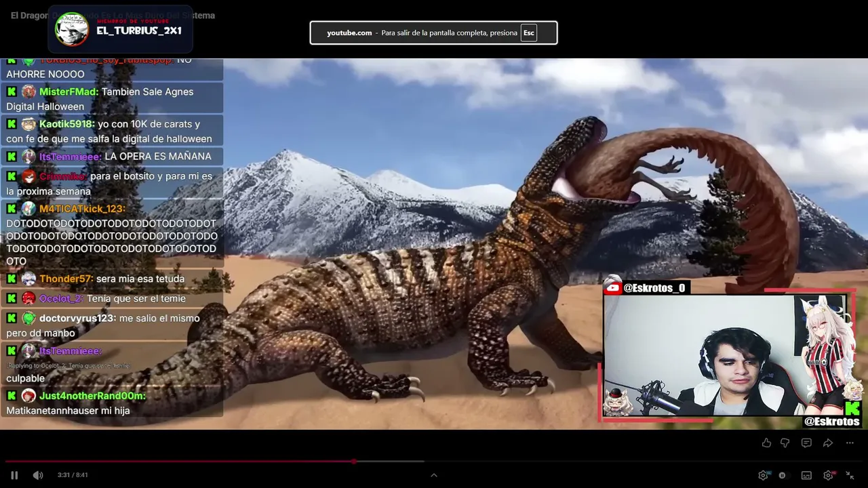Click the 'Matikanetannhauser mi hija' message

pyautogui.click(x=68, y=411)
